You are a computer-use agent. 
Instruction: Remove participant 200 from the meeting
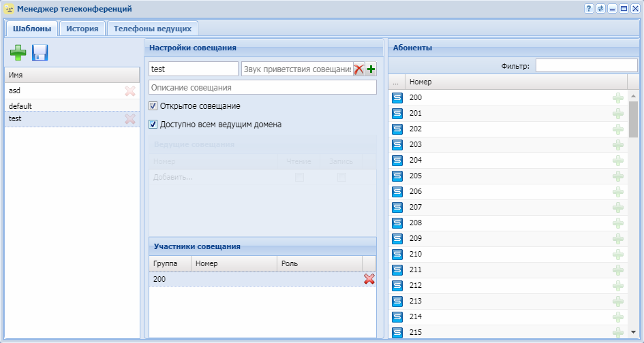(x=369, y=279)
